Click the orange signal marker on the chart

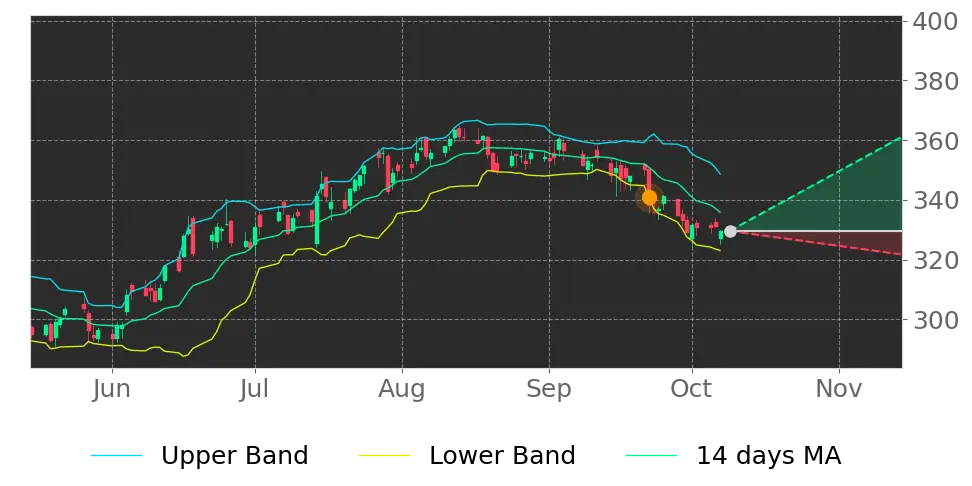[x=649, y=198]
